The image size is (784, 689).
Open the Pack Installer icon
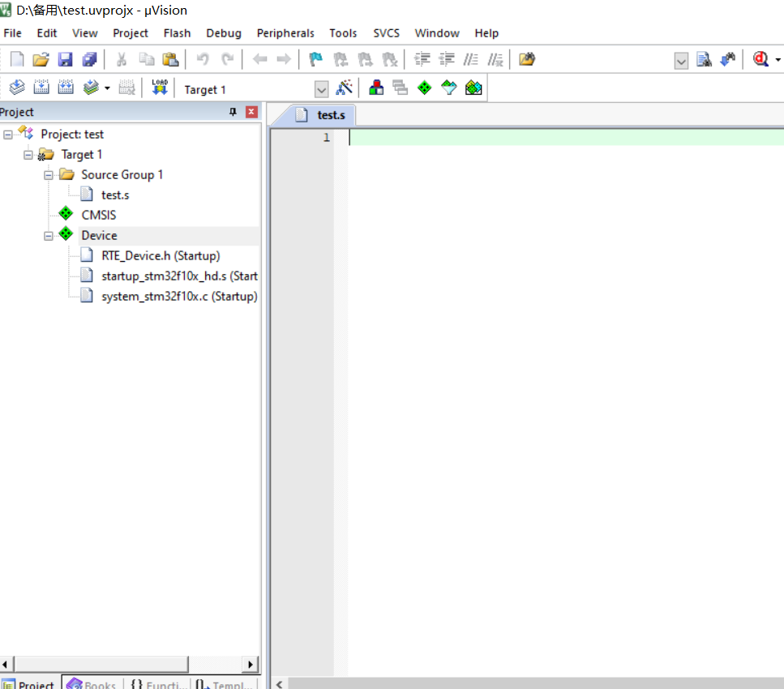pos(473,88)
